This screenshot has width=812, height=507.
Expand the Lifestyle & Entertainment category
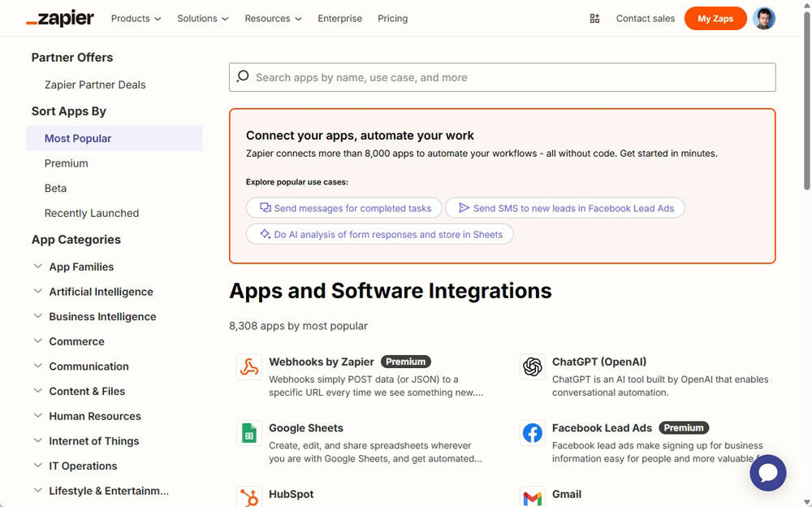point(101,491)
